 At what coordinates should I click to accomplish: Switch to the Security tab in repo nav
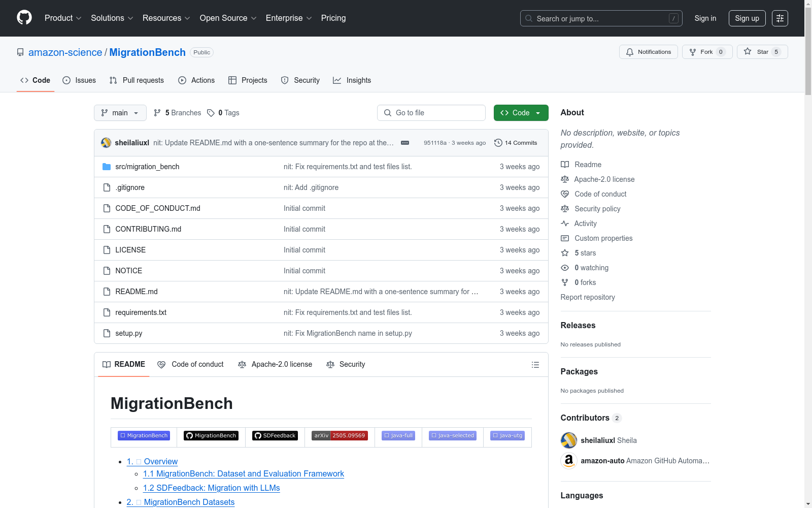coord(300,80)
